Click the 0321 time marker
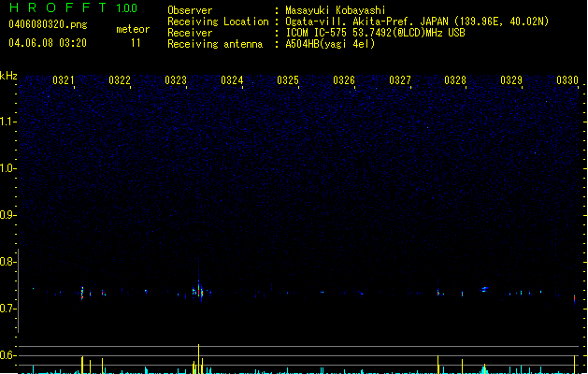 click(x=64, y=80)
